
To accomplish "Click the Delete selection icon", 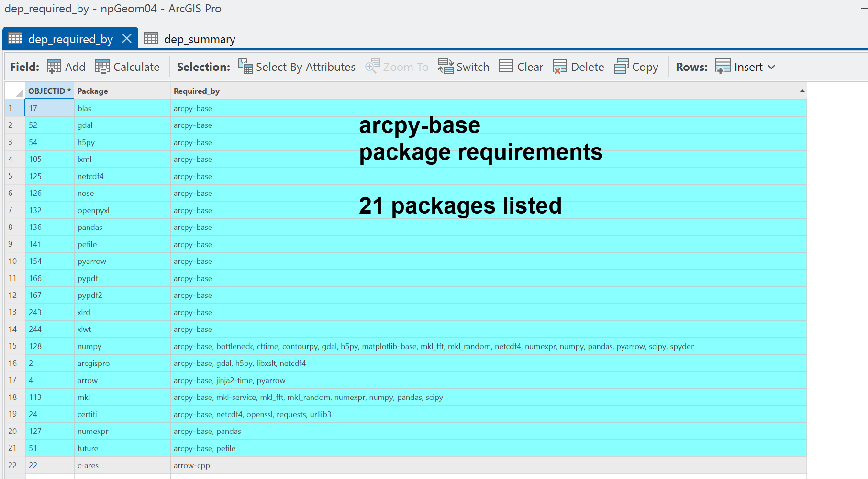I will click(x=560, y=67).
